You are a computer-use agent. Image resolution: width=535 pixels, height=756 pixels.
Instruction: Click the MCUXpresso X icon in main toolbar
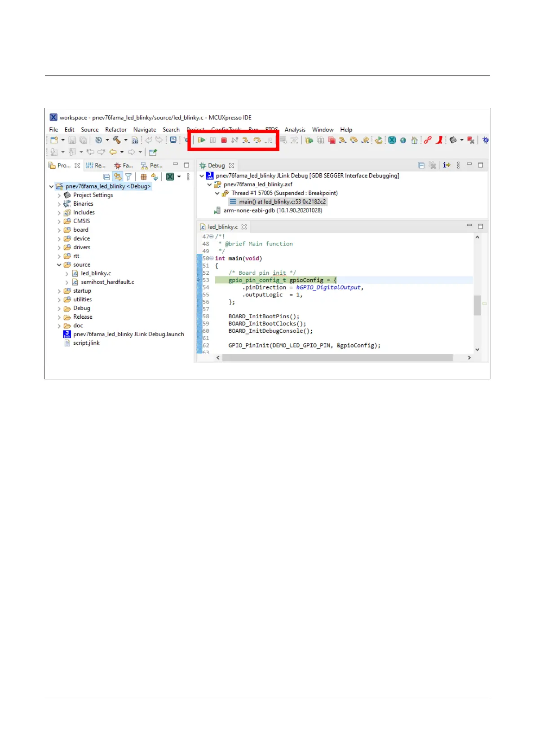[x=392, y=140]
